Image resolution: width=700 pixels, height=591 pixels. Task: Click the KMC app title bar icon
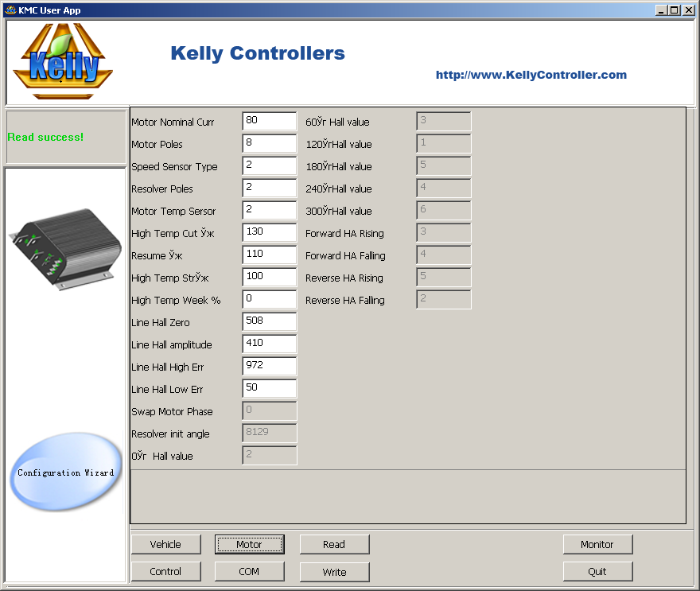pyautogui.click(x=10, y=10)
